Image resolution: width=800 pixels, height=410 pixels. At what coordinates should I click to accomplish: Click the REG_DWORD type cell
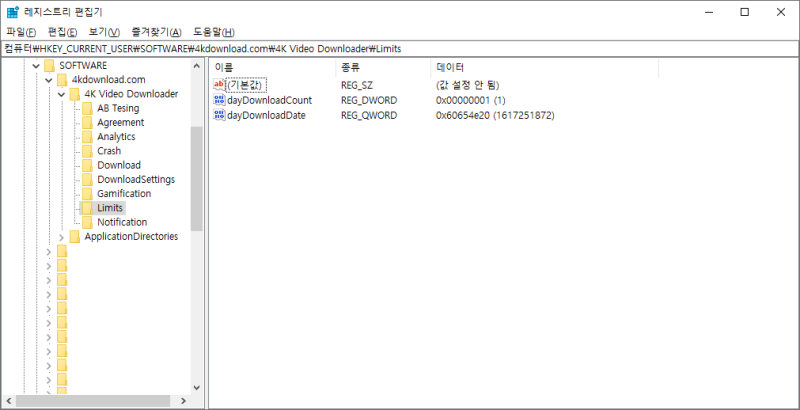pos(369,100)
